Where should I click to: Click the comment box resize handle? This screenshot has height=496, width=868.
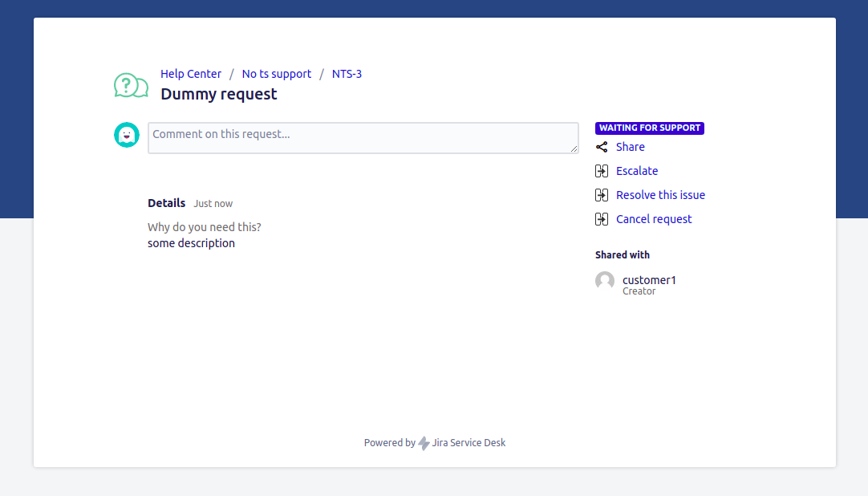click(x=574, y=148)
